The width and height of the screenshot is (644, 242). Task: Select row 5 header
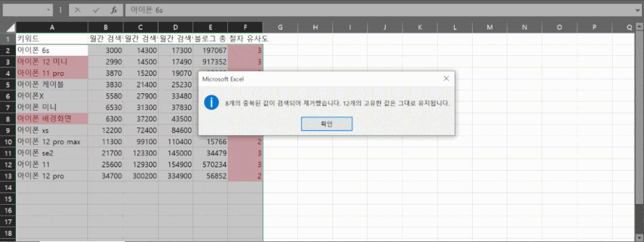pyautogui.click(x=8, y=85)
